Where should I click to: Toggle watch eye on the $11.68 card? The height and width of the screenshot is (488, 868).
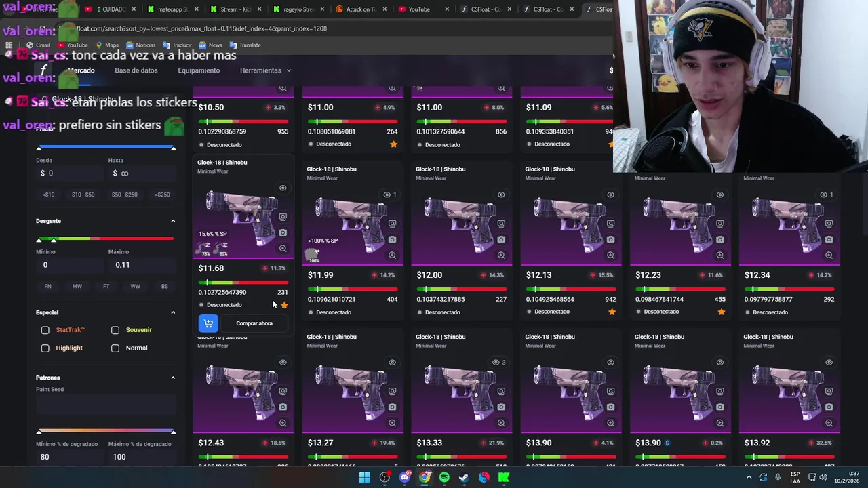coord(283,188)
